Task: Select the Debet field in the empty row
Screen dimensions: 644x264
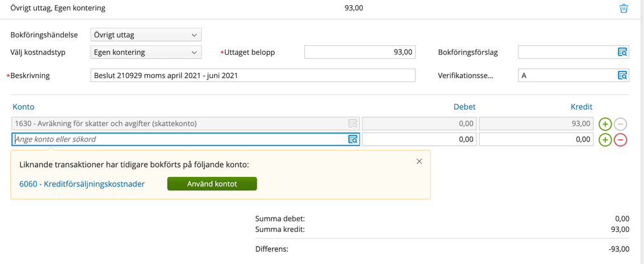Action: 419,139
